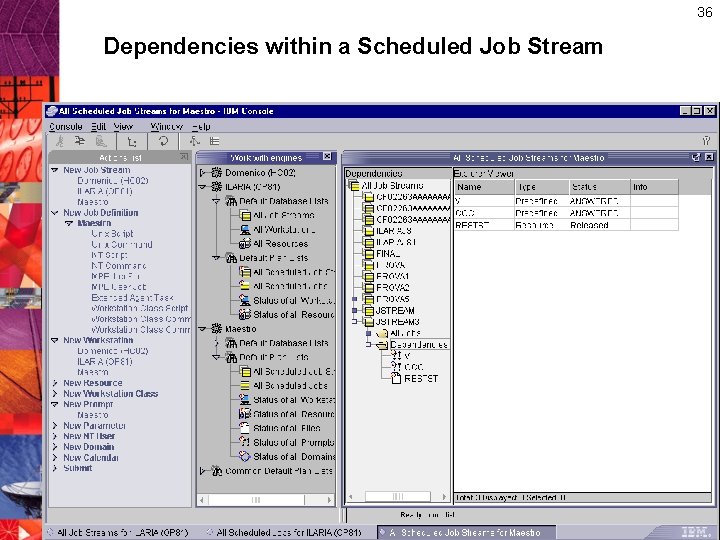Open Status of all Domains list

coord(294,456)
